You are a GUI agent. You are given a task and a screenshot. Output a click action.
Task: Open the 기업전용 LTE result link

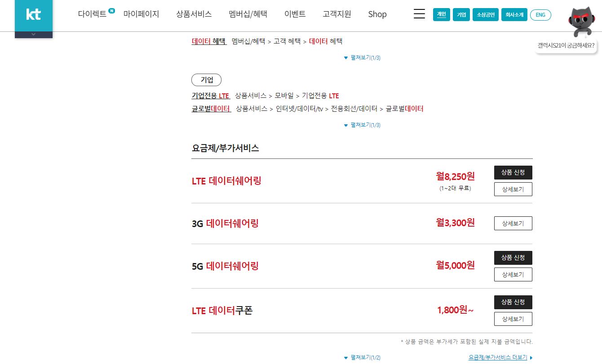coord(210,96)
